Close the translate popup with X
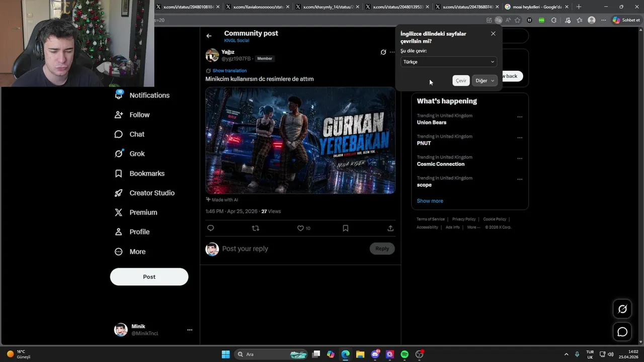 pyautogui.click(x=493, y=34)
